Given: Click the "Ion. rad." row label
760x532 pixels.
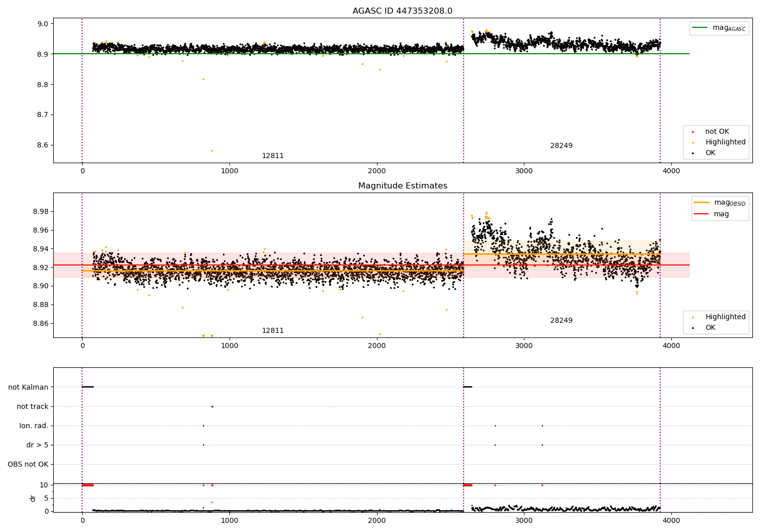Looking at the screenshot, I should (x=34, y=426).
